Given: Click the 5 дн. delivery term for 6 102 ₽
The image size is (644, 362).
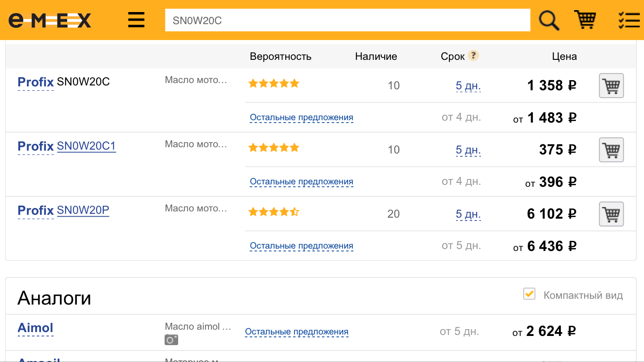Looking at the screenshot, I should [x=468, y=214].
